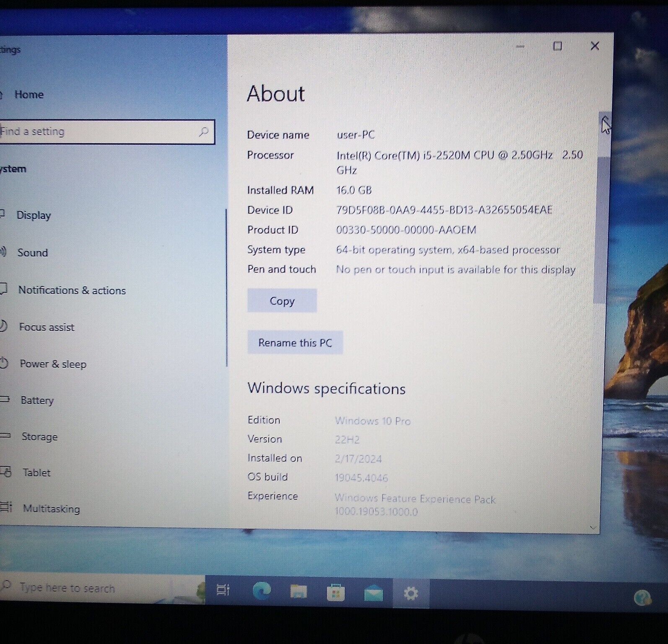
Task: Select the Device ID value 79D5F08B
Action: [x=444, y=210]
